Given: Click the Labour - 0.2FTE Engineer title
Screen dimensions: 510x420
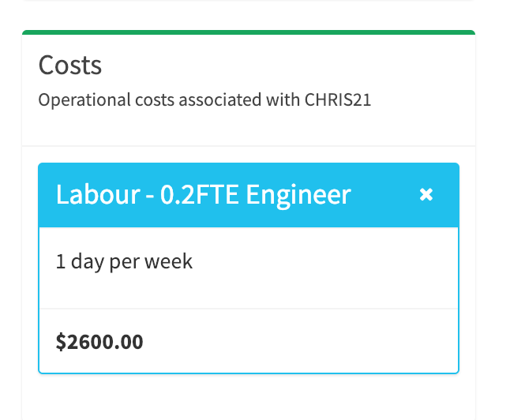Looking at the screenshot, I should click(203, 194).
